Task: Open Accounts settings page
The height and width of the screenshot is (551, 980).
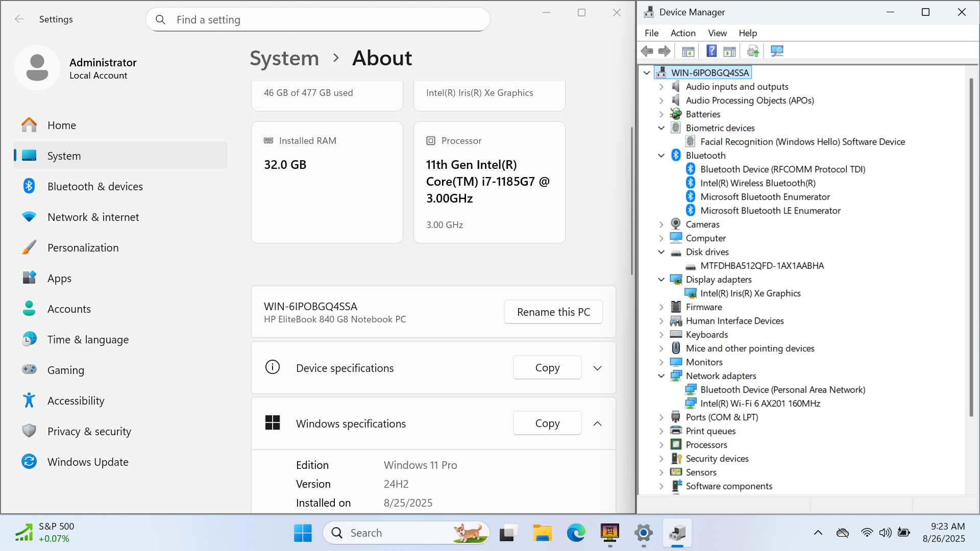Action: click(121, 309)
